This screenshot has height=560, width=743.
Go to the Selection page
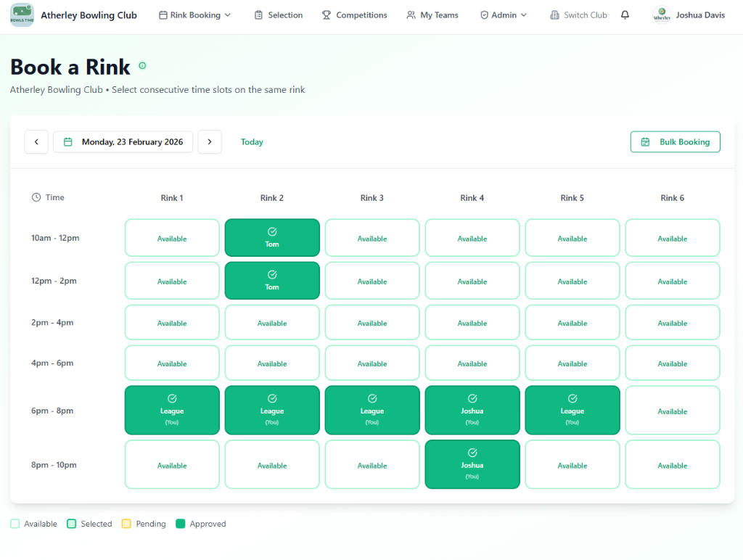coord(279,15)
